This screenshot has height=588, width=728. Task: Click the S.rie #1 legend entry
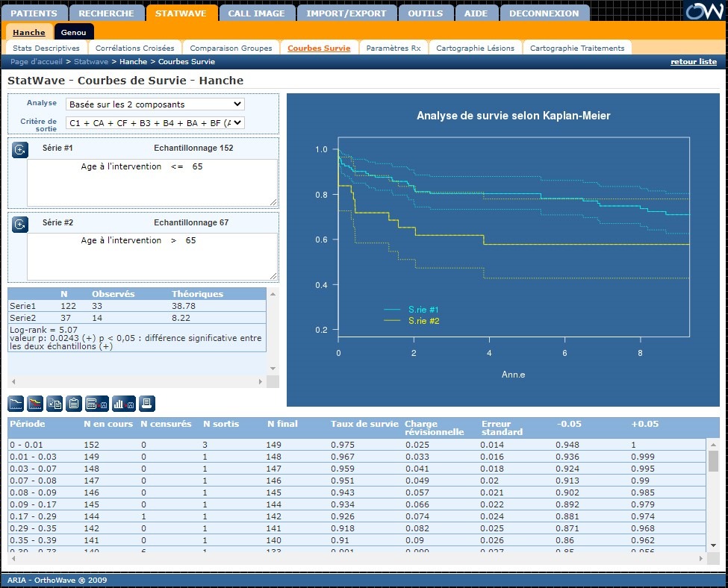[x=411, y=310]
